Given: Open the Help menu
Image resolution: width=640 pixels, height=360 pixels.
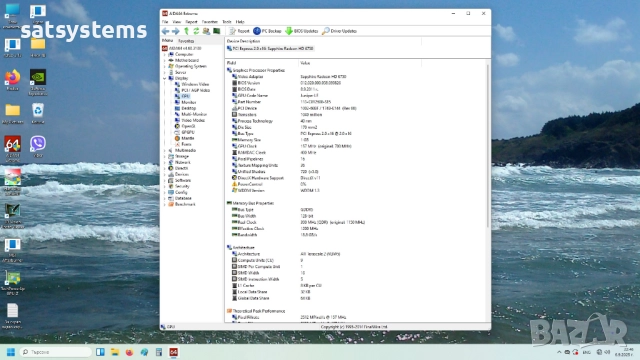Looking at the screenshot, I should [x=240, y=22].
